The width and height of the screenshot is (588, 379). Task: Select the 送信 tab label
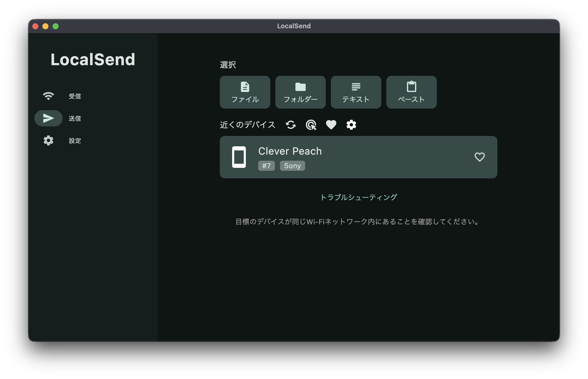(x=75, y=119)
